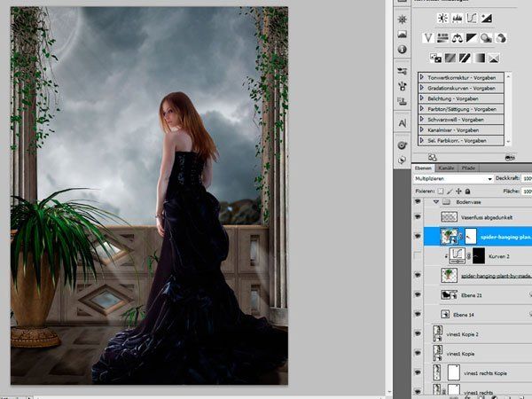Hide the underlined spider-hanging-plant-by-made layer
The width and height of the screenshot is (532, 399).
click(418, 275)
